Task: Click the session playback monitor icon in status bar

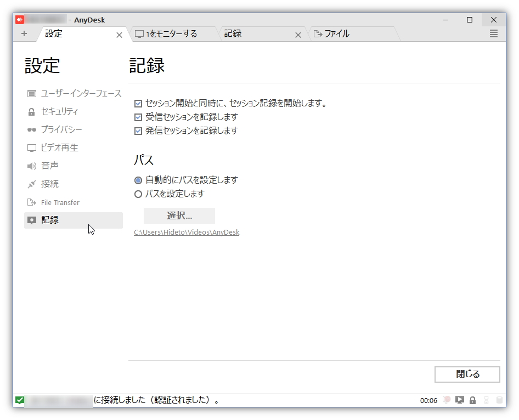Action: [460, 400]
